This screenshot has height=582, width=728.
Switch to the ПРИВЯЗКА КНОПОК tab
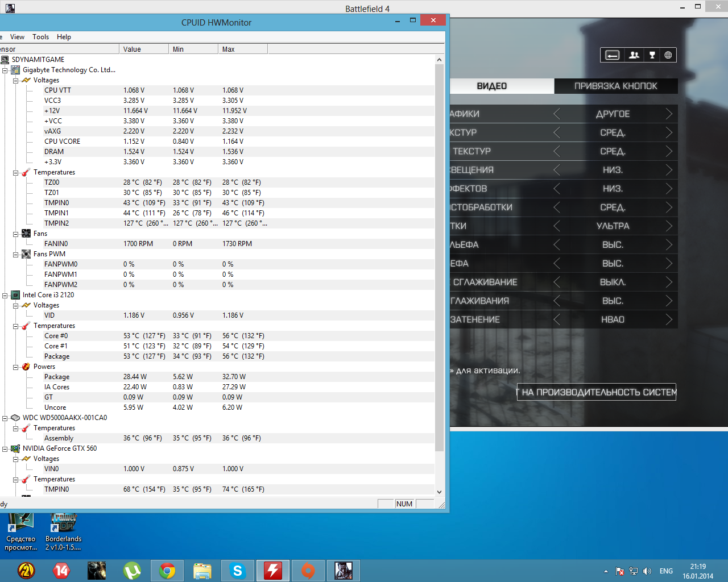615,86
